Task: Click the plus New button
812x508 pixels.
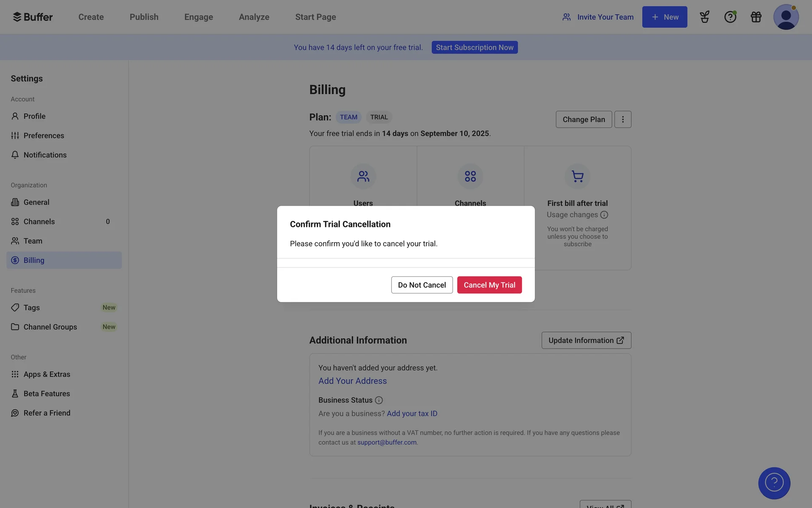Action: click(x=664, y=17)
